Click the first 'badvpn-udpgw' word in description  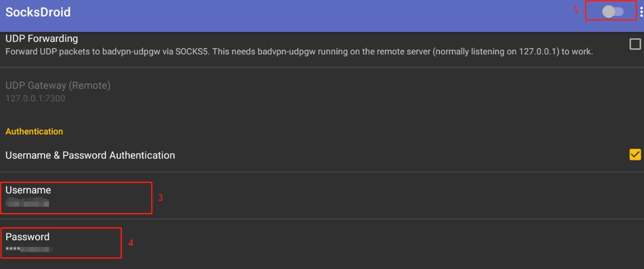[x=126, y=52]
